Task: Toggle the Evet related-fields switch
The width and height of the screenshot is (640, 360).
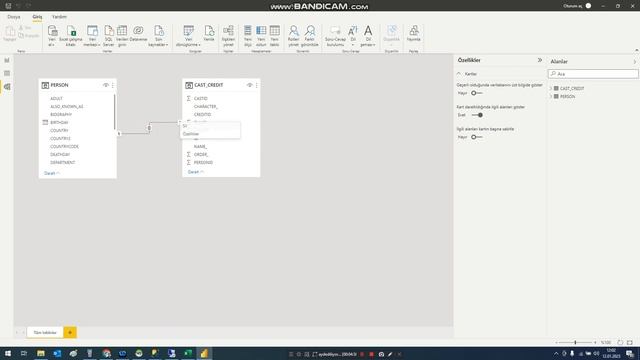Action: [x=477, y=115]
